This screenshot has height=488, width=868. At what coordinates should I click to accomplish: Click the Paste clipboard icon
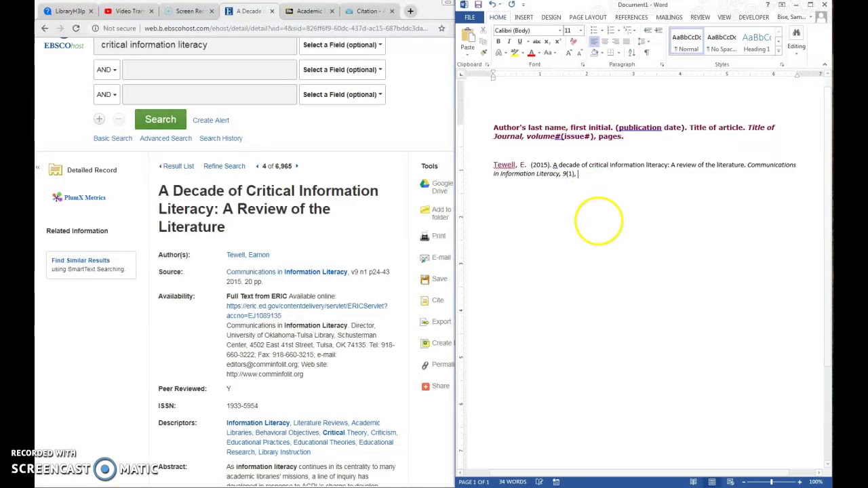click(x=467, y=36)
